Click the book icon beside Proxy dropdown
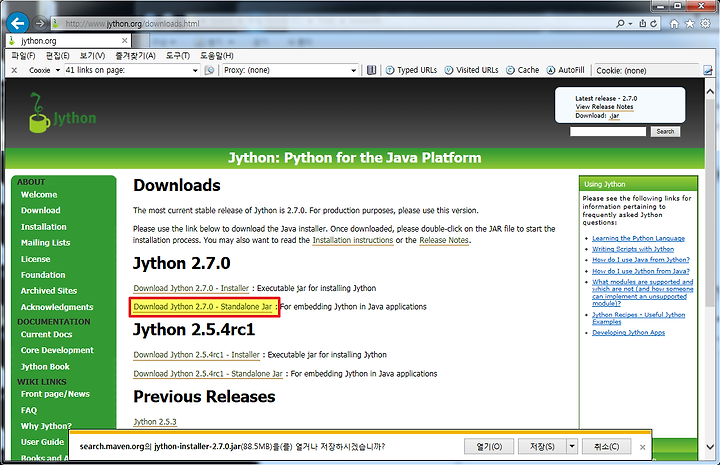Image resolution: width=720 pixels, height=465 pixels. 371,70
